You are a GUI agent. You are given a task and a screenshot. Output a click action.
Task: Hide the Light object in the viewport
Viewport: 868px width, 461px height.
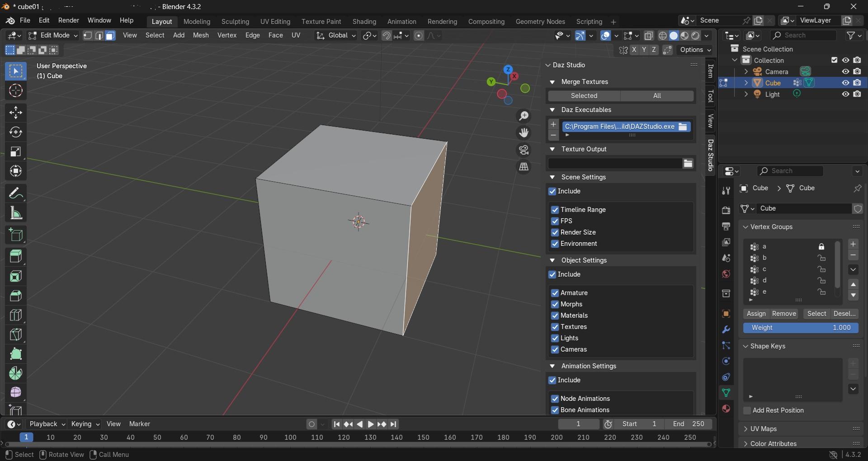pos(845,94)
